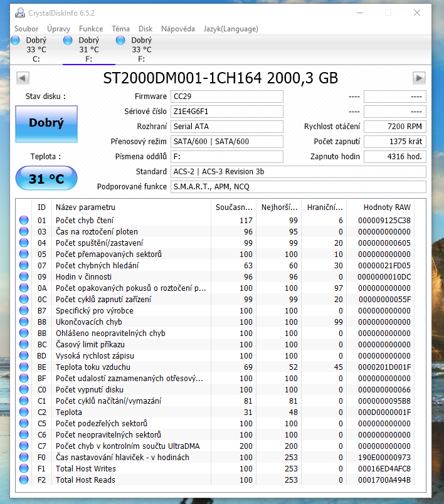Click status icon for row 0A

click(24, 288)
